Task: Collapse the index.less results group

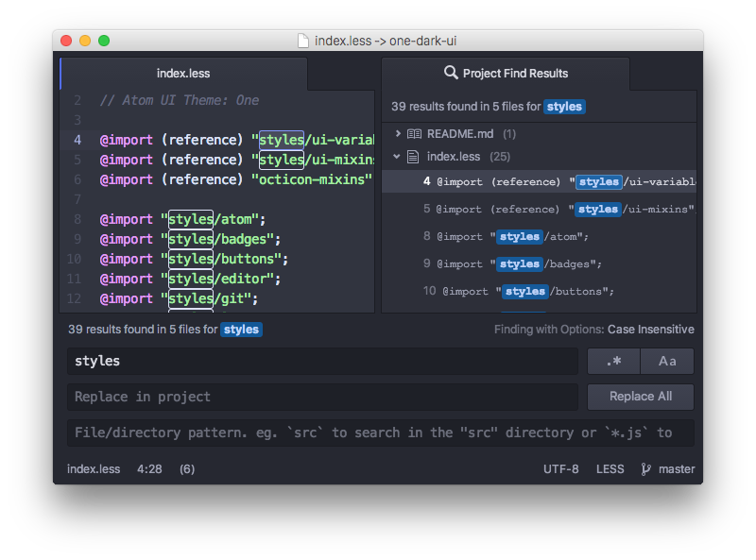Action: 398,157
